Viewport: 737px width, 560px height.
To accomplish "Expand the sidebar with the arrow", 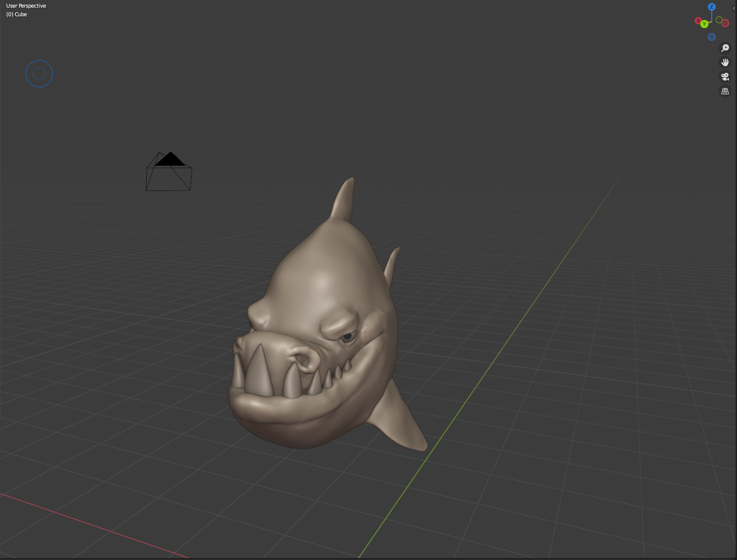I will 734,8.
